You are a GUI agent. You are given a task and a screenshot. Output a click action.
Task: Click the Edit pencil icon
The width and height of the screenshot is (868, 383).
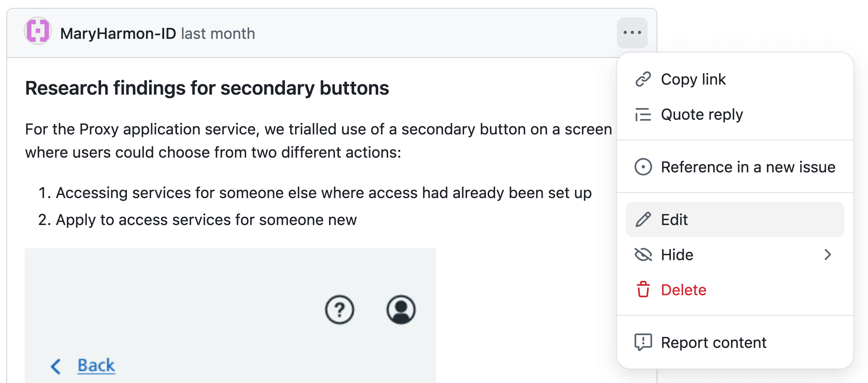click(x=644, y=219)
